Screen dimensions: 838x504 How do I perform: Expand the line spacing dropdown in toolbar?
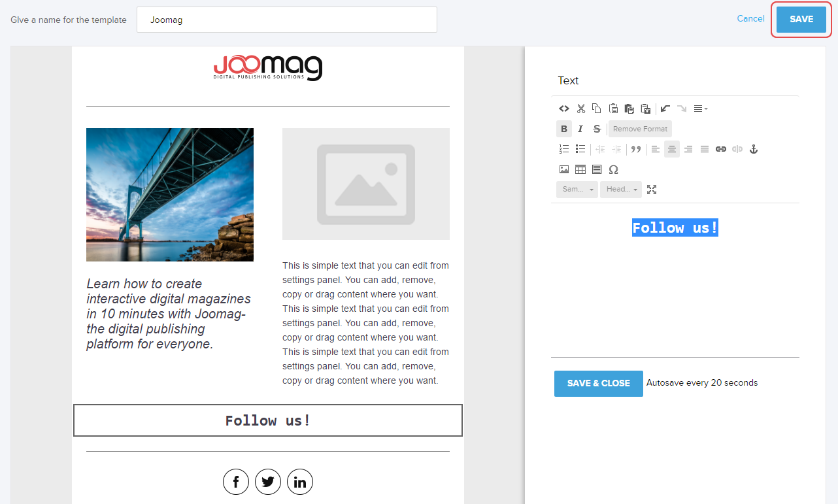[x=701, y=109]
